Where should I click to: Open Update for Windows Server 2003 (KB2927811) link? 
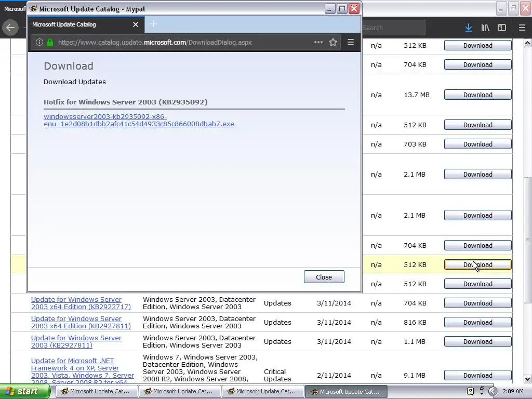(76, 342)
